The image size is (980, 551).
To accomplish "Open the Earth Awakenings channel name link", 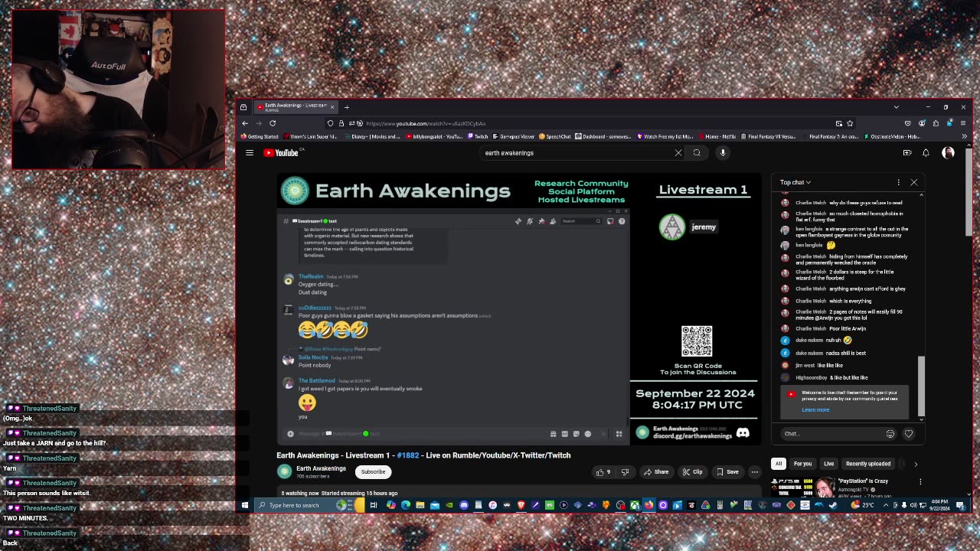I will [x=321, y=469].
